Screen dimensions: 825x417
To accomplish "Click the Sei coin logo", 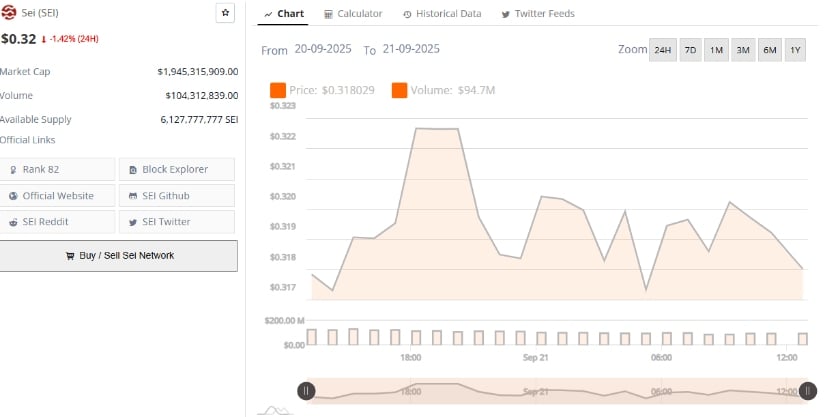I will pos(8,13).
